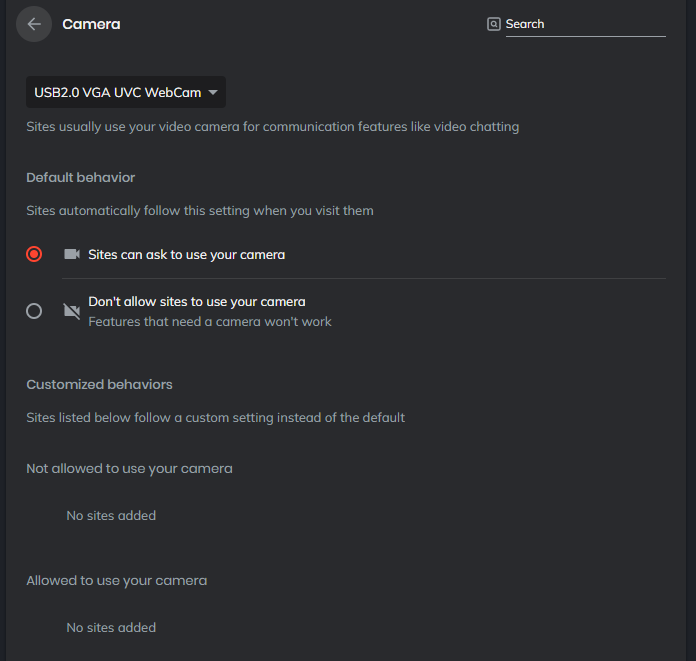
Task: Click the crossed-out camera icon
Action: (x=71, y=311)
